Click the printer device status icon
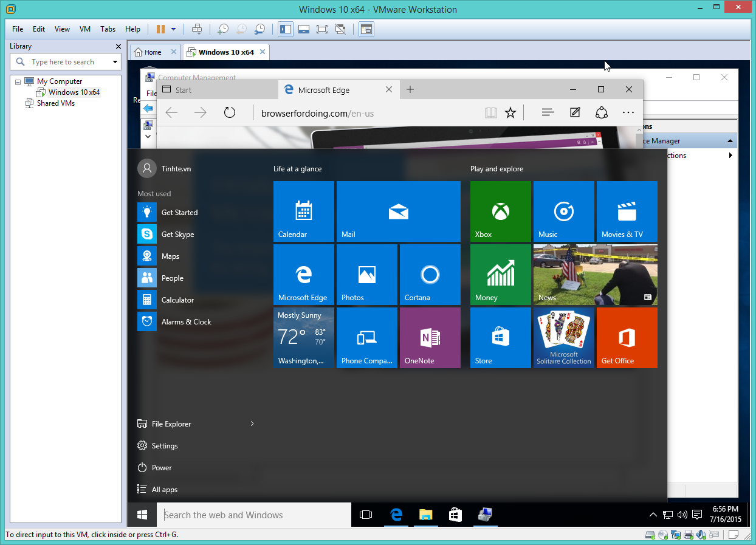The image size is (756, 545). pyautogui.click(x=689, y=535)
